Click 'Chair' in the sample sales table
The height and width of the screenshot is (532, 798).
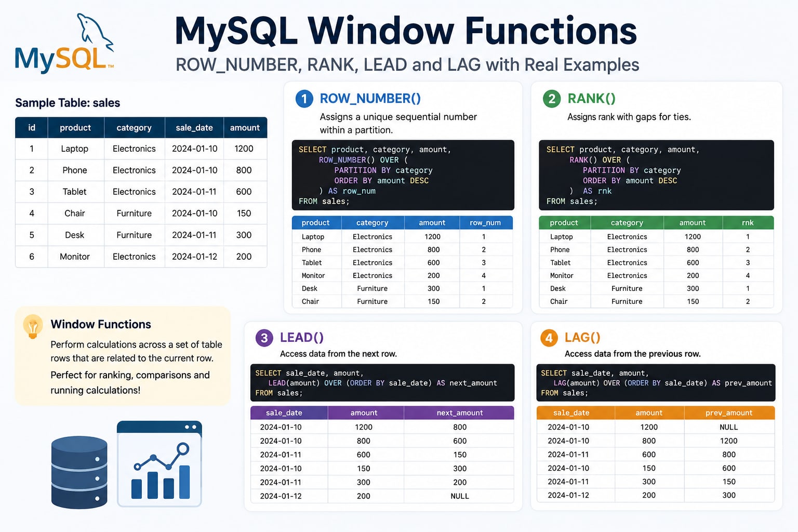(75, 214)
